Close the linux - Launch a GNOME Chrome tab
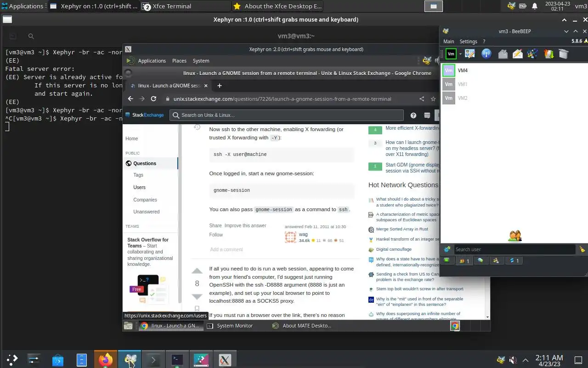 [206, 86]
